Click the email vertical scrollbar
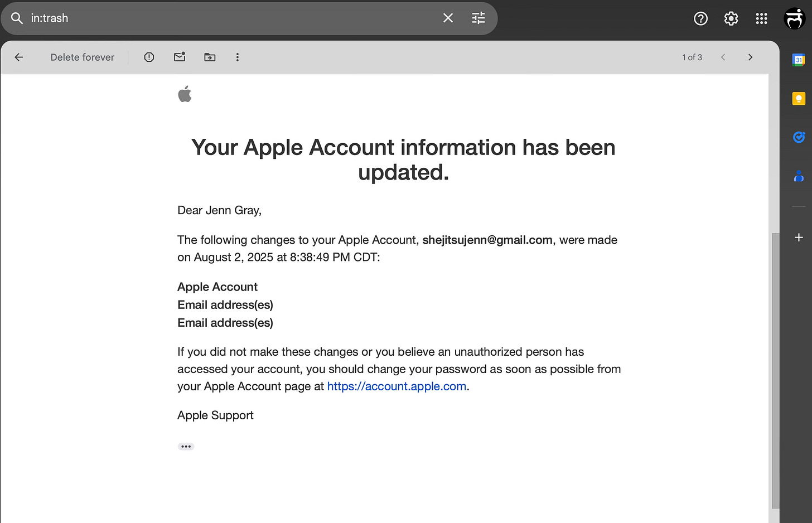This screenshot has height=523, width=812. tap(775, 371)
